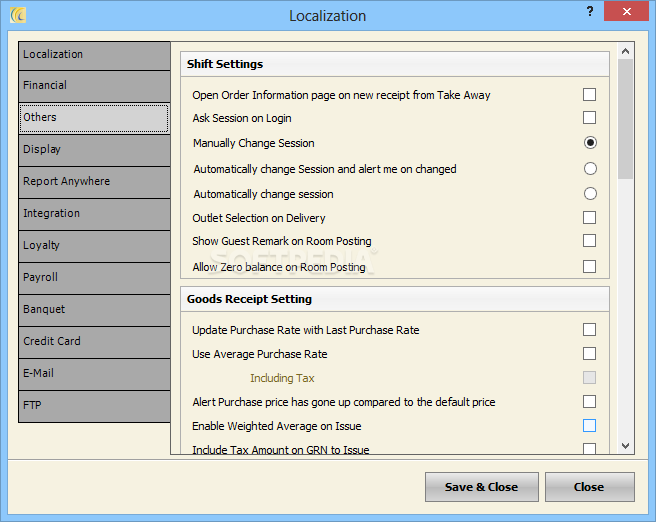Check Show Guest Remark on Room Posting
Image resolution: width=656 pixels, height=522 pixels.
pyautogui.click(x=589, y=241)
